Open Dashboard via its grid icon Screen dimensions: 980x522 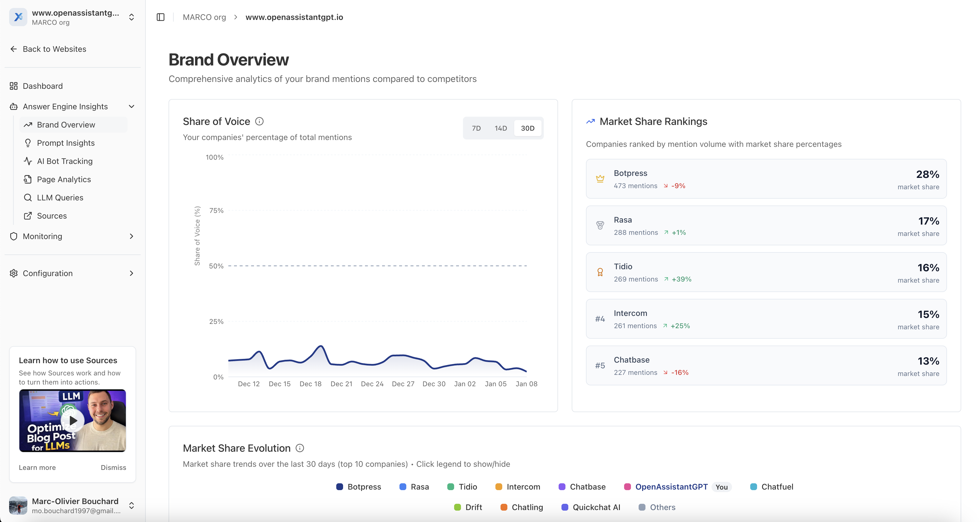14,86
